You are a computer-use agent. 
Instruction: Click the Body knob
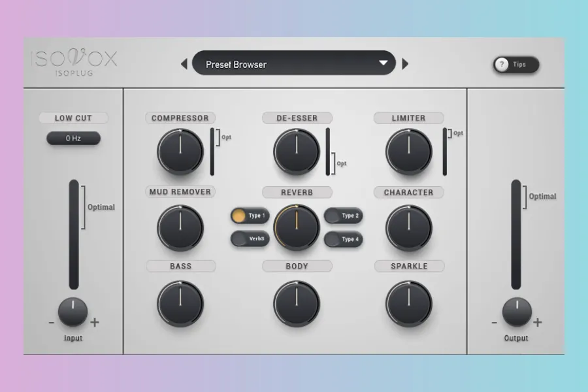coord(297,304)
